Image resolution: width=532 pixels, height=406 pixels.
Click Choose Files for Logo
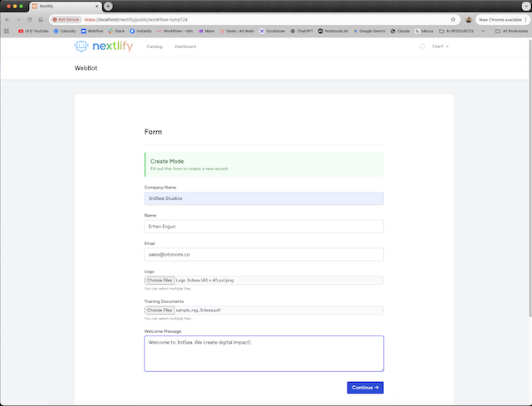160,281
